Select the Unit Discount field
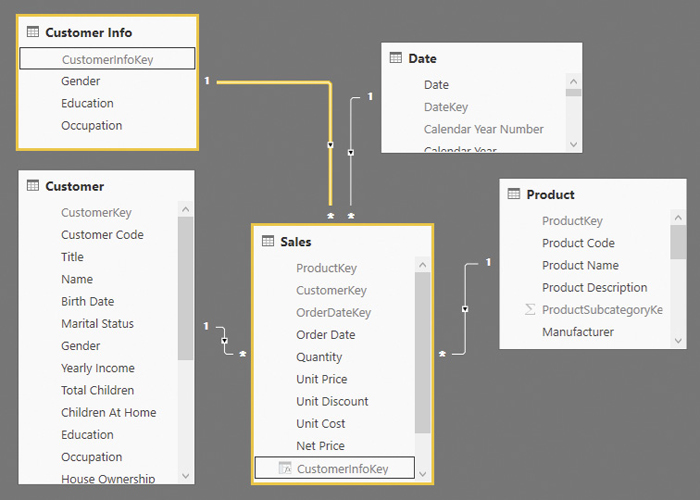This screenshot has width=700, height=500. pyautogui.click(x=334, y=401)
